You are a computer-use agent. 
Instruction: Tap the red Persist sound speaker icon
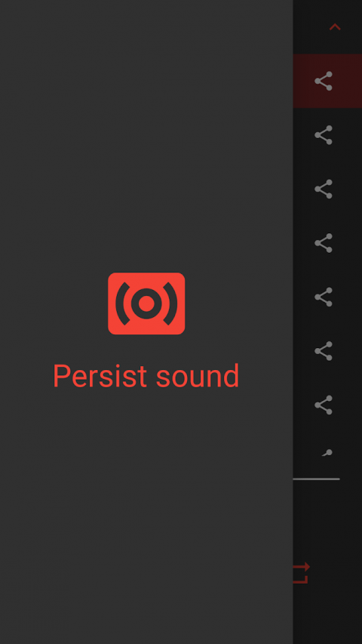click(146, 304)
